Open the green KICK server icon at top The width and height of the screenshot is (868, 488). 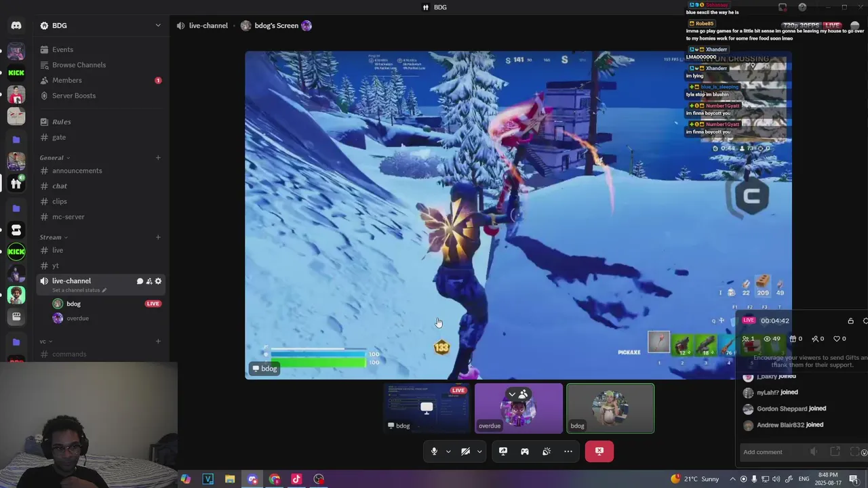tap(16, 73)
